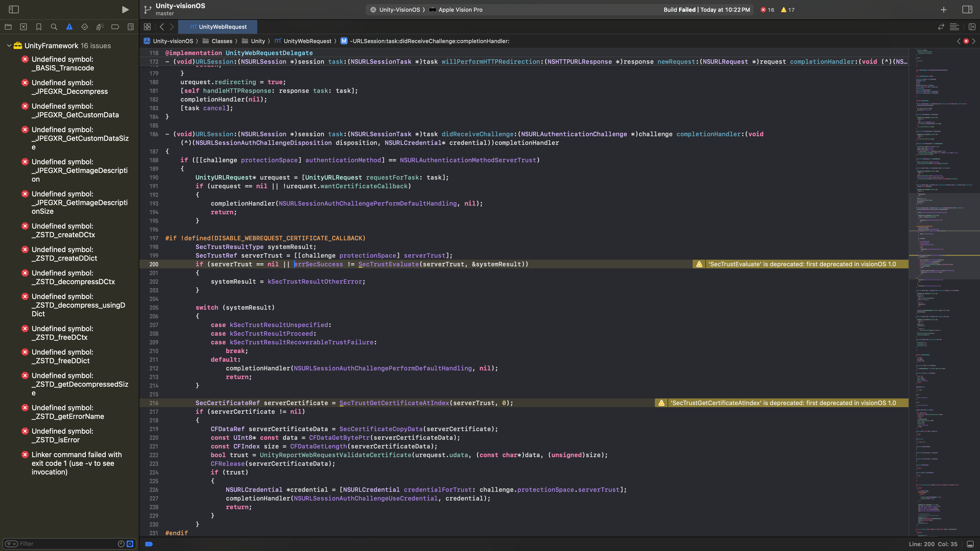
Task: Click the debug area blue indicator
Action: coord(149,544)
